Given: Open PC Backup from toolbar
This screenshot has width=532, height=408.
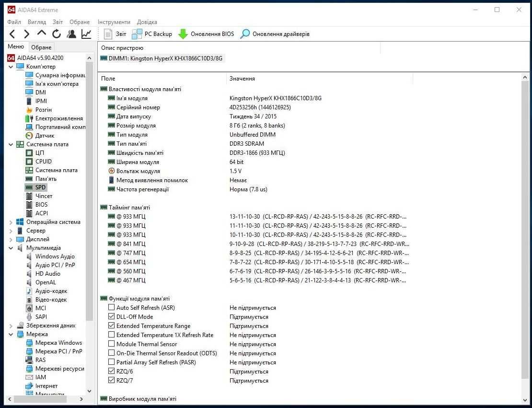Looking at the screenshot, I should pos(151,34).
